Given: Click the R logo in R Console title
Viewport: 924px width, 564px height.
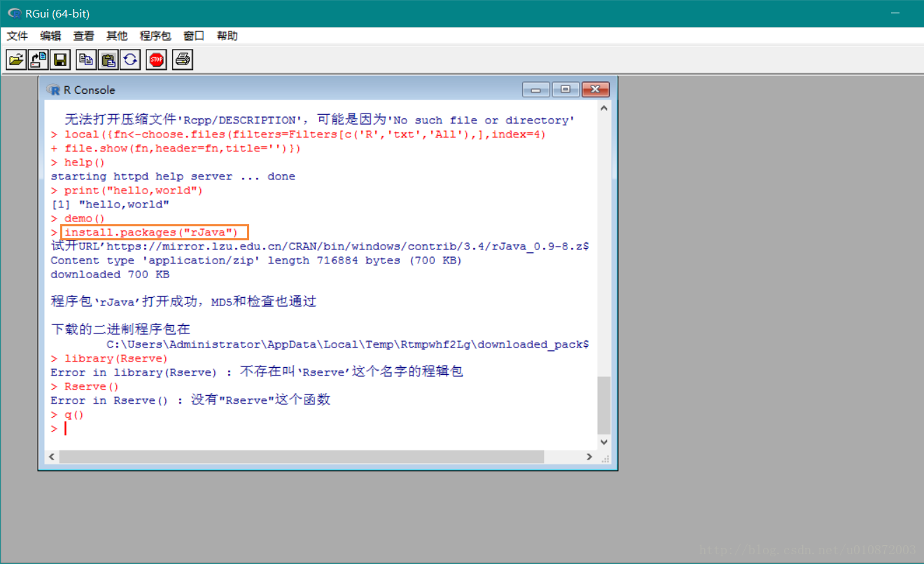Looking at the screenshot, I should pyautogui.click(x=53, y=90).
